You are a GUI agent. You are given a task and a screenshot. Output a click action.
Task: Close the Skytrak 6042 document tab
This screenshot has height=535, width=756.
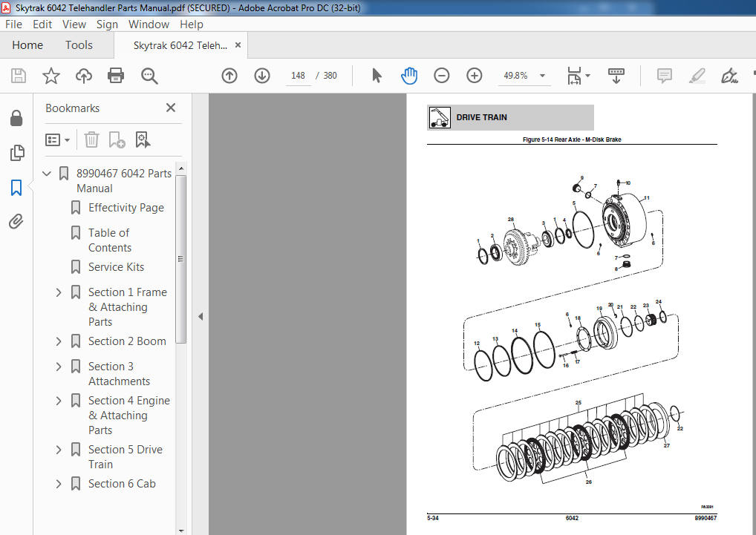tap(238, 45)
